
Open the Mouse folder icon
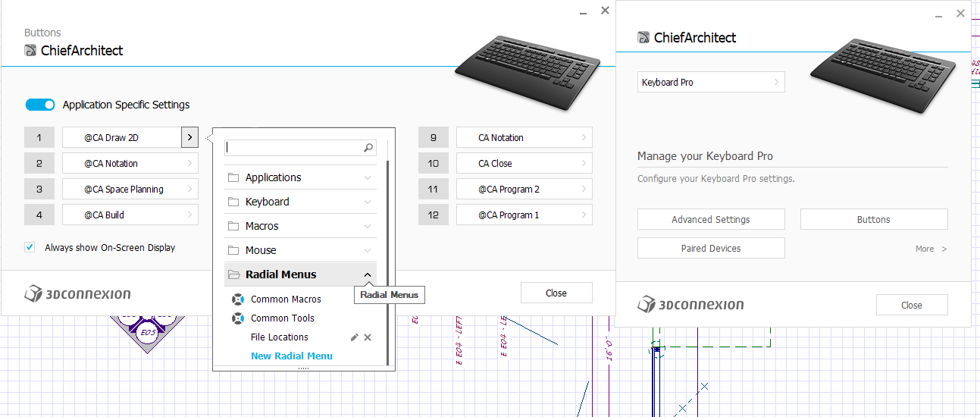(x=233, y=250)
